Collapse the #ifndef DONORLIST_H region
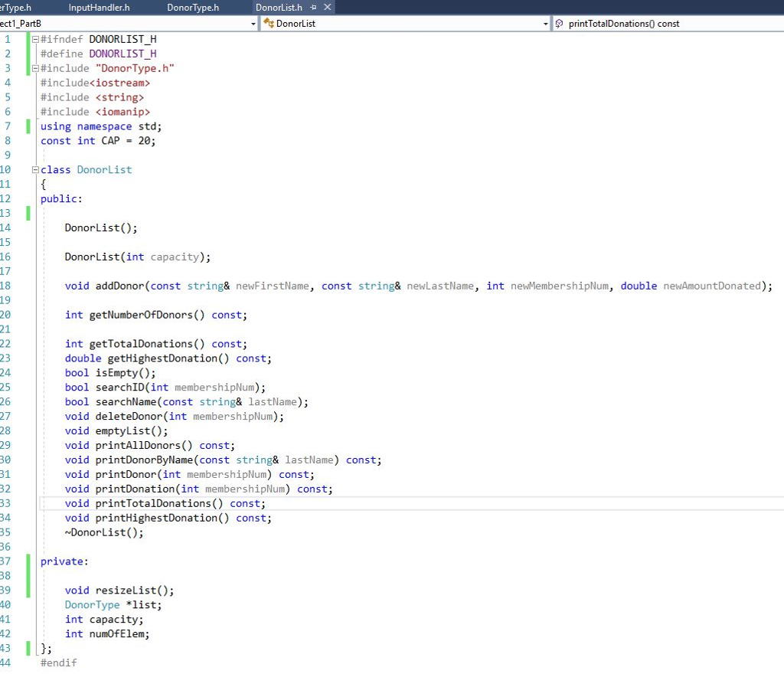 [x=34, y=38]
